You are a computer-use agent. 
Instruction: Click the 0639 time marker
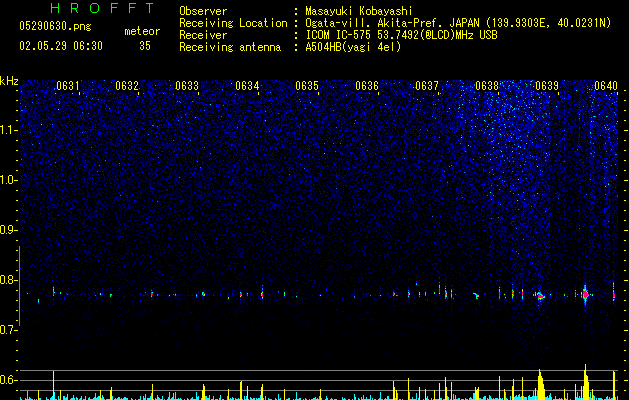click(547, 86)
